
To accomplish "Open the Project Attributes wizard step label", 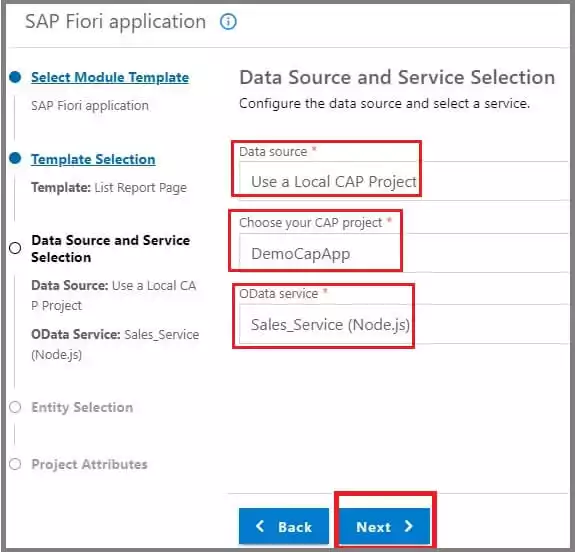I will 89,464.
